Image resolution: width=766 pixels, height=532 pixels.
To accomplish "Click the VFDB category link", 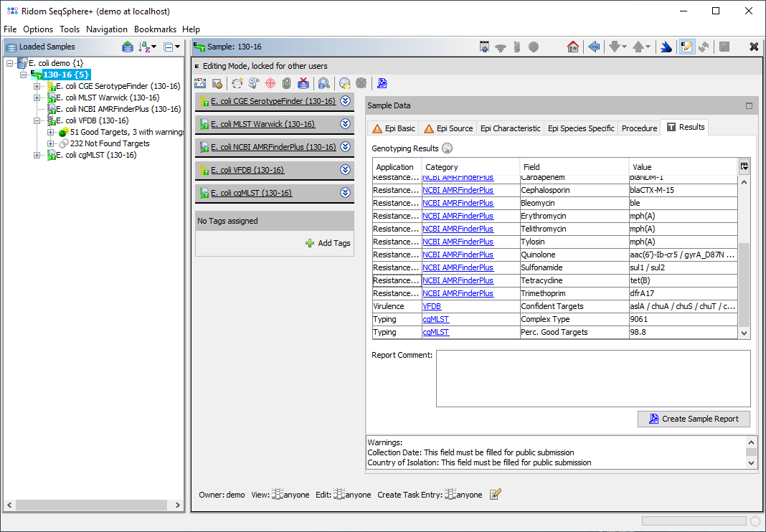I will (432, 306).
